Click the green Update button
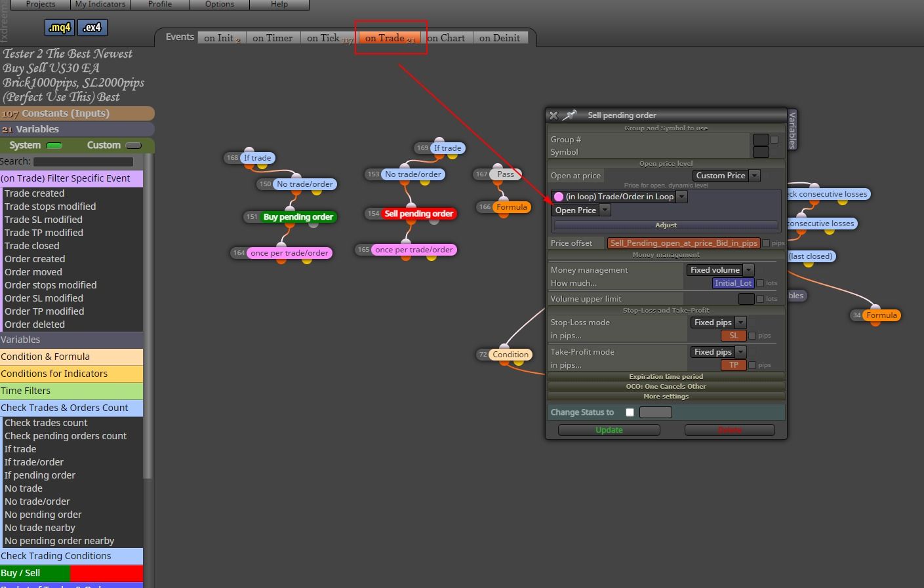 point(609,430)
